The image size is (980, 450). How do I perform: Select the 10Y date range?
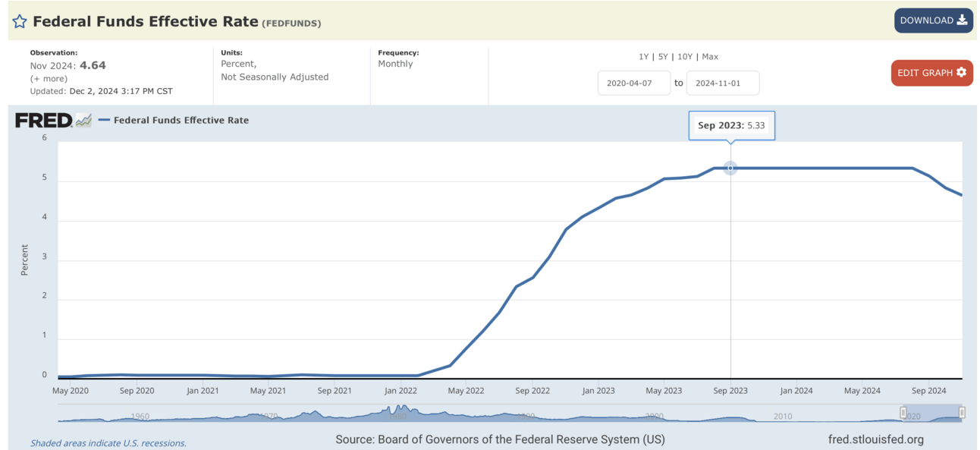tap(685, 57)
